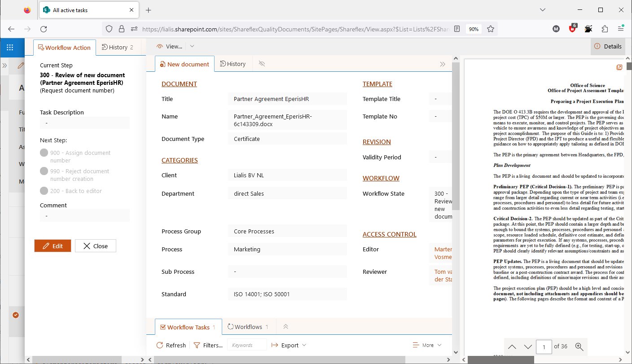The image size is (632, 364).
Task: Click the pencil edit icon in background toolbar
Action: pyautogui.click(x=20, y=66)
